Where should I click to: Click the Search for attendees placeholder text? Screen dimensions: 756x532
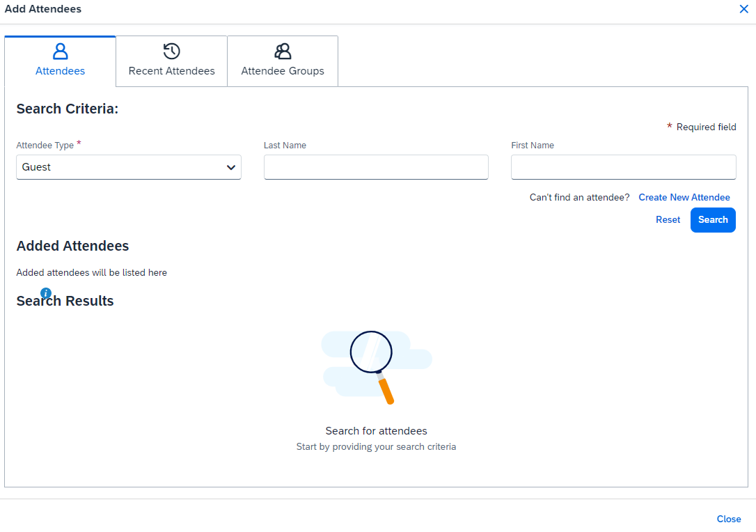376,431
